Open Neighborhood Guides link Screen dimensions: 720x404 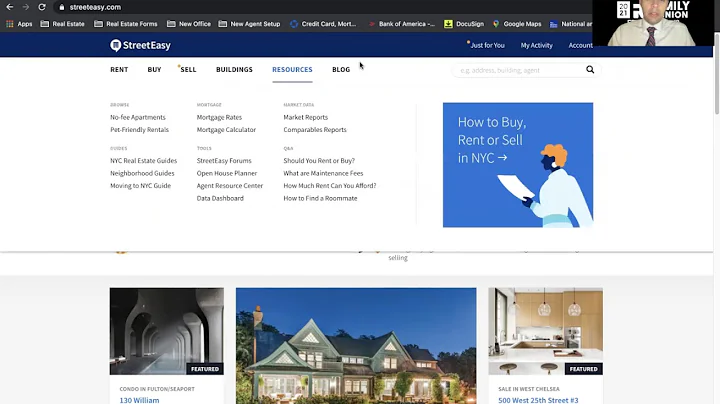point(142,173)
